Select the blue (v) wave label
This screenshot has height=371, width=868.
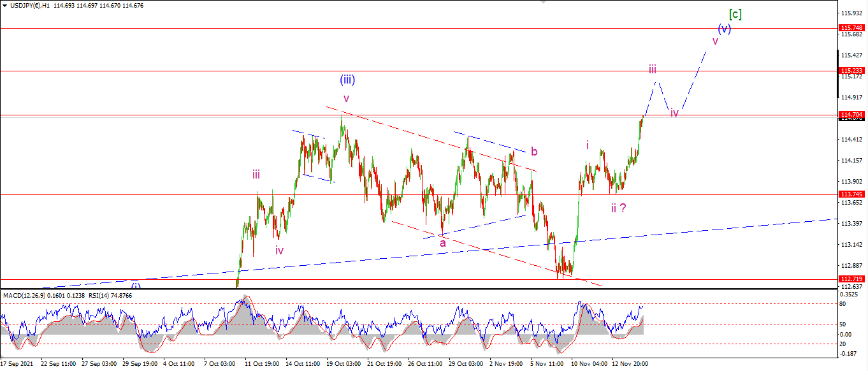[x=724, y=29]
